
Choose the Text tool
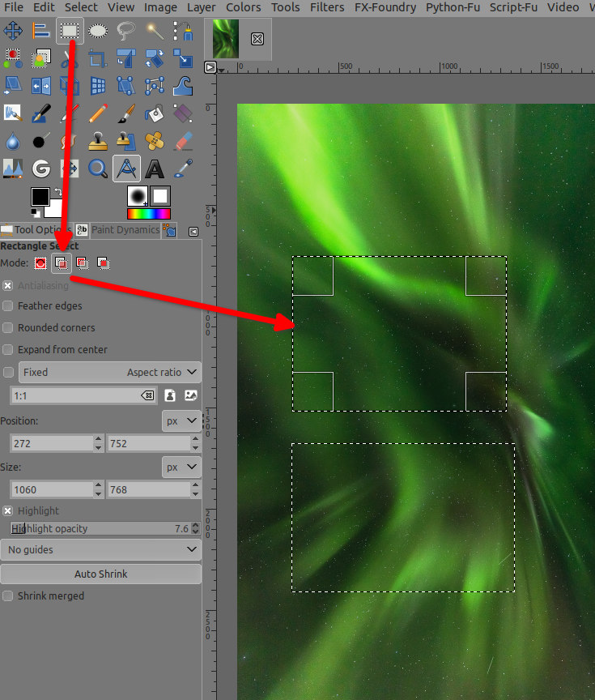click(x=155, y=169)
